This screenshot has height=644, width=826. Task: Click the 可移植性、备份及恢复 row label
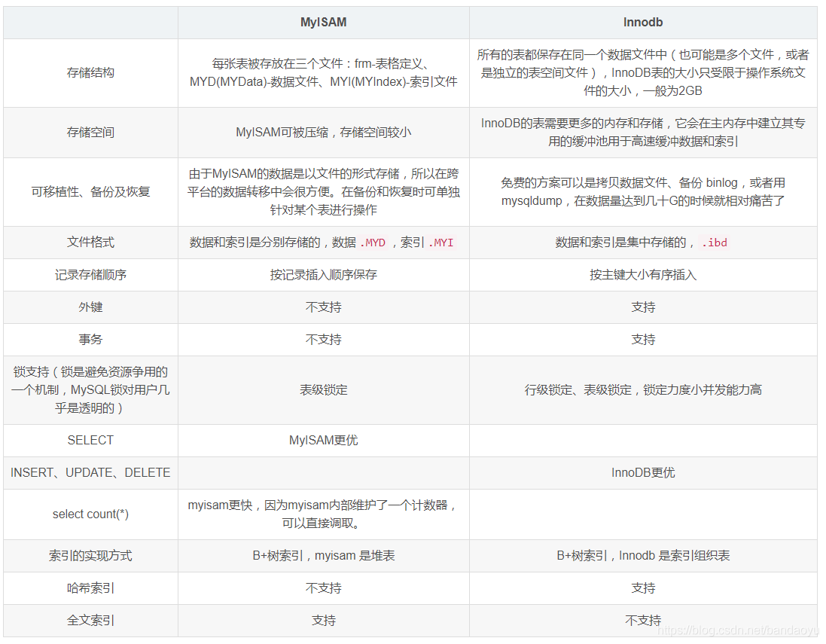90,192
